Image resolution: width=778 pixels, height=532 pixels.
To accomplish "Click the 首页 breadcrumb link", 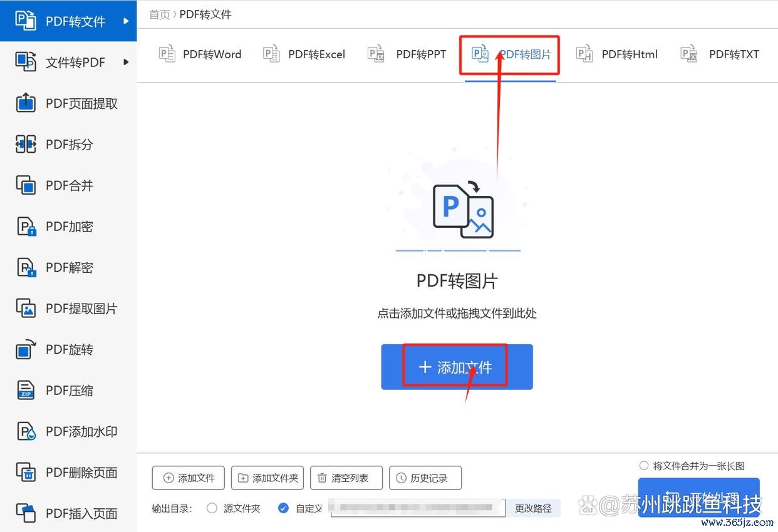I will 159,14.
